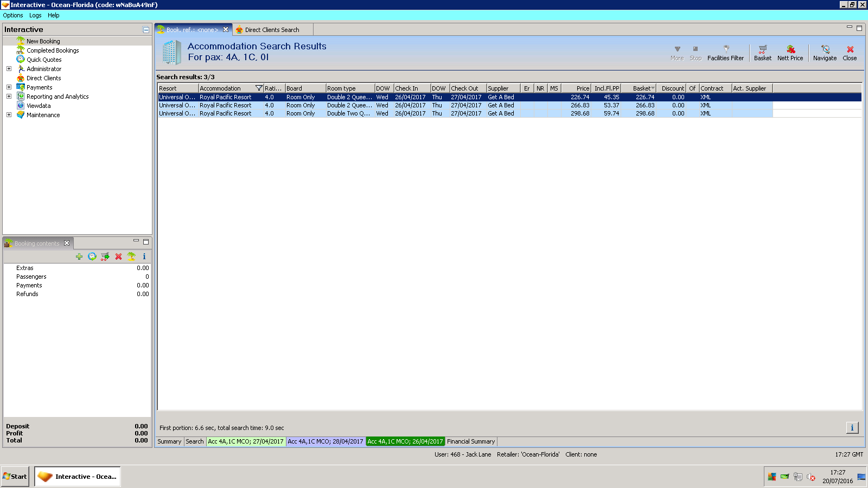
Task: Click the muted volume tray icon
Action: coord(811,477)
